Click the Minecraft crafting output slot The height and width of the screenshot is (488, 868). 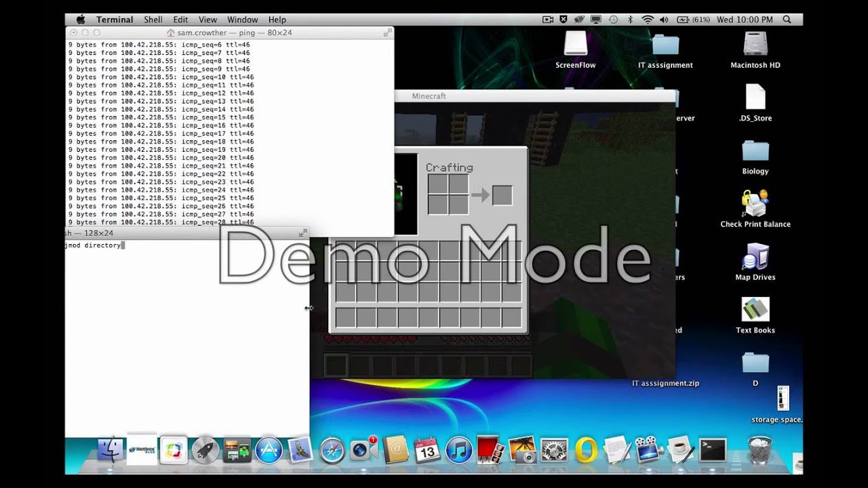click(x=502, y=195)
